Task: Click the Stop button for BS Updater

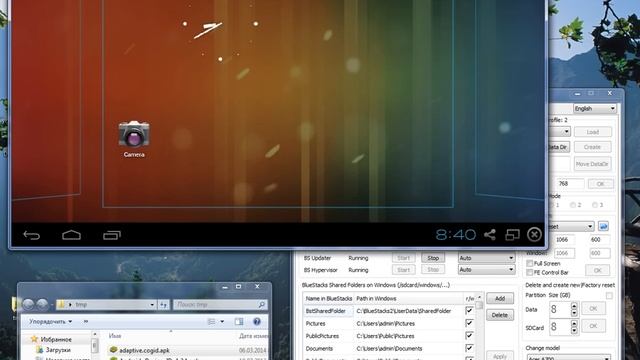Action: click(433, 258)
